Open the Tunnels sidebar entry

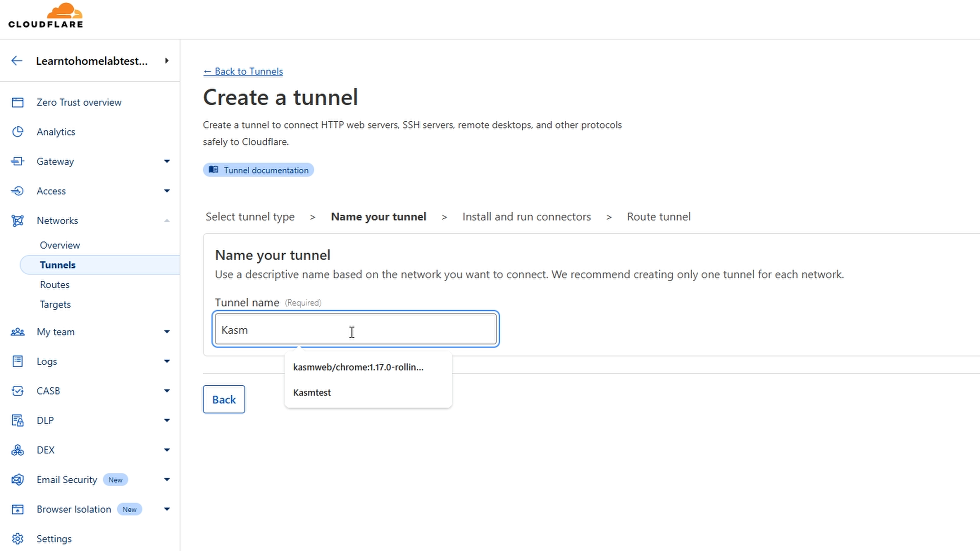(x=57, y=264)
